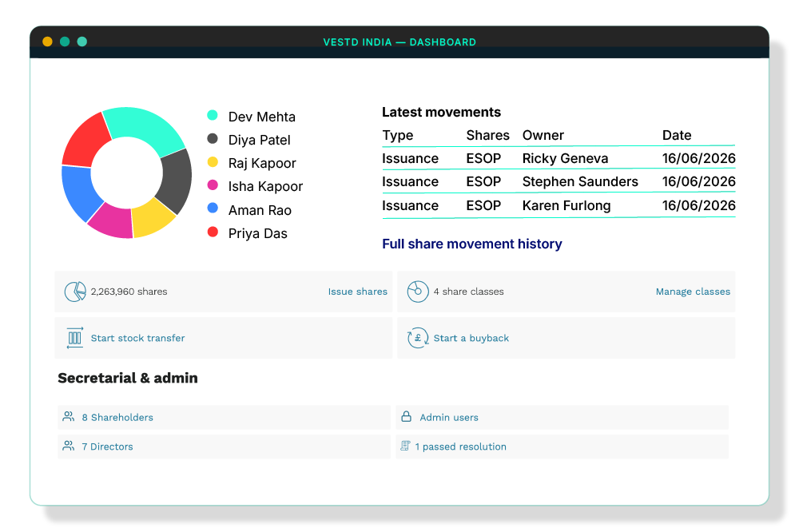
Task: Click the Date column header
Action: pos(677,135)
